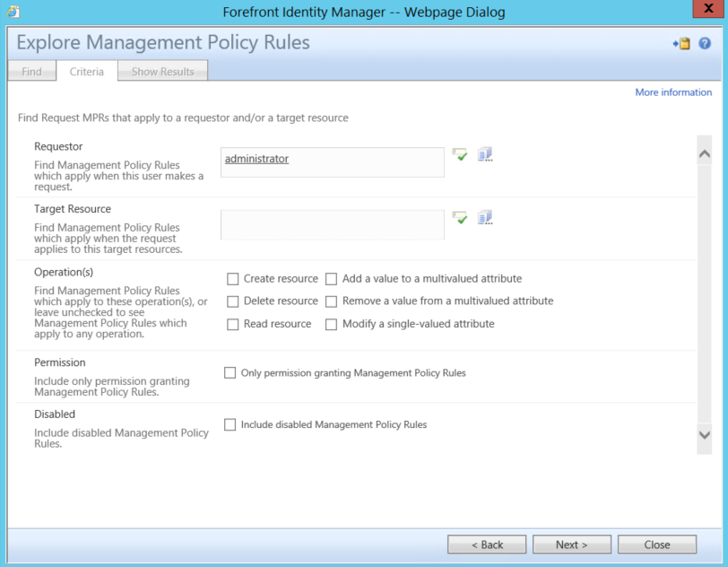Open the More information link
Image resolution: width=728 pixels, height=567 pixels.
coord(673,92)
